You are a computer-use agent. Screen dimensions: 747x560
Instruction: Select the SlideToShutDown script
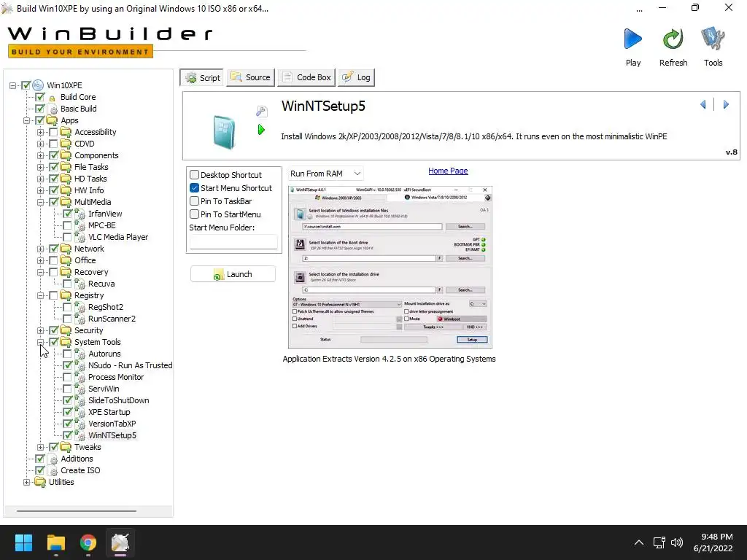(119, 400)
